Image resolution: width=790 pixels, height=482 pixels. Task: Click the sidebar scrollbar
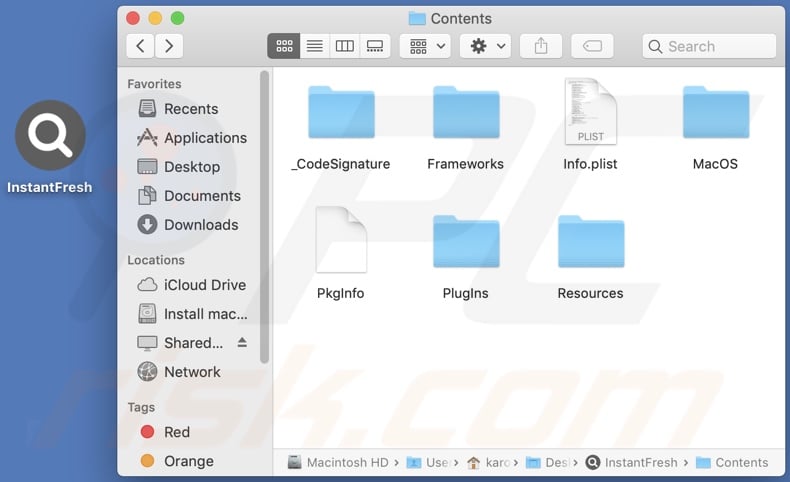click(264, 217)
